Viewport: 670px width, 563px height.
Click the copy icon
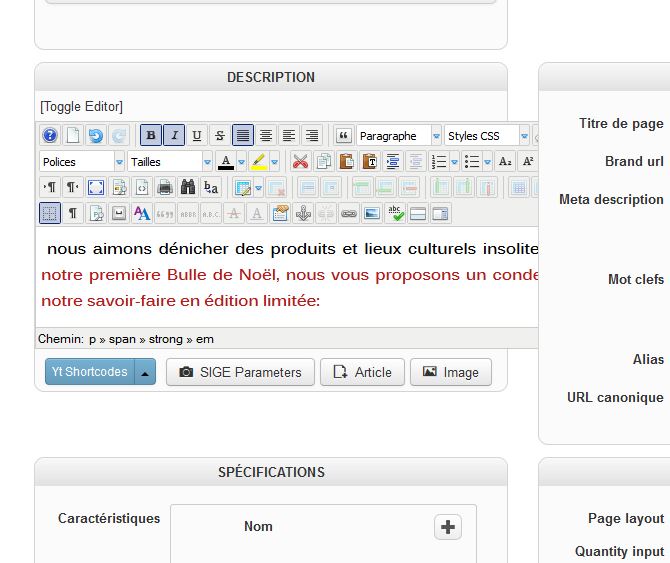(x=323, y=162)
